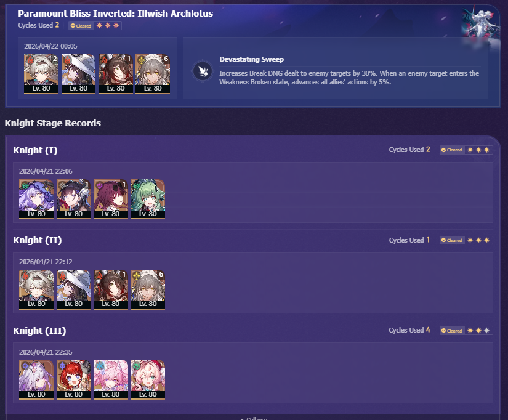This screenshot has height=420, width=508.
Task: Select first character portrait in Archlotus team
Action: coord(41,74)
